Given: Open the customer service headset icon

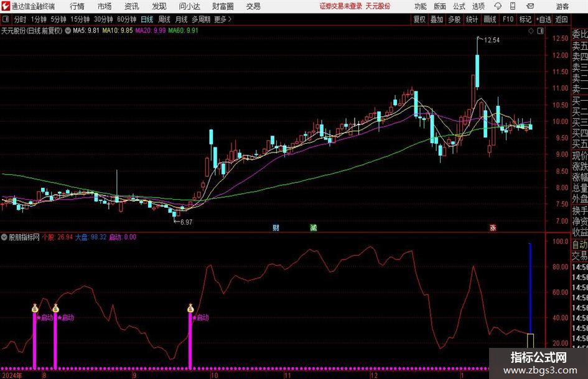Looking at the screenshot, I should pos(498,6).
